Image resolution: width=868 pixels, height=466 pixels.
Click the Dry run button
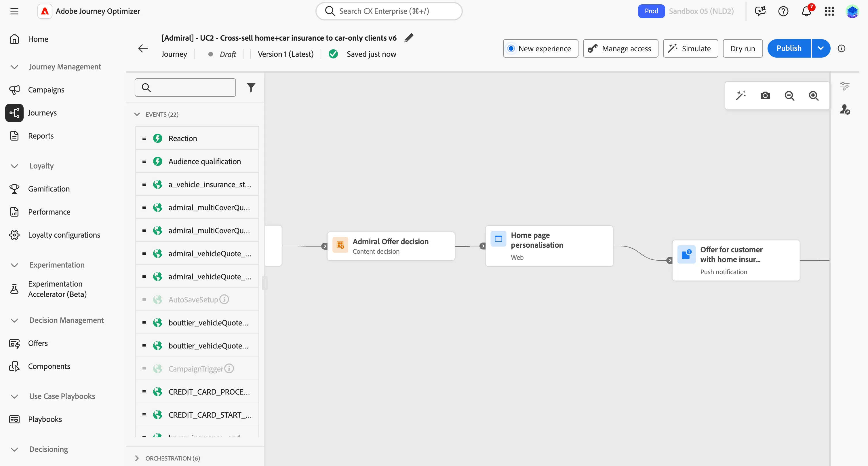[742, 48]
